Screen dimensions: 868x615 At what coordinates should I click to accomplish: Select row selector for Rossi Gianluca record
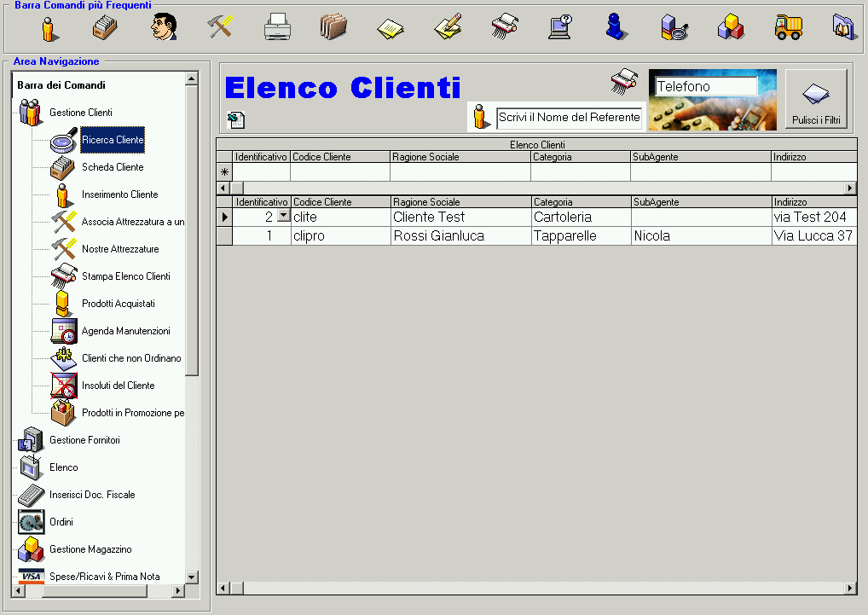point(224,235)
